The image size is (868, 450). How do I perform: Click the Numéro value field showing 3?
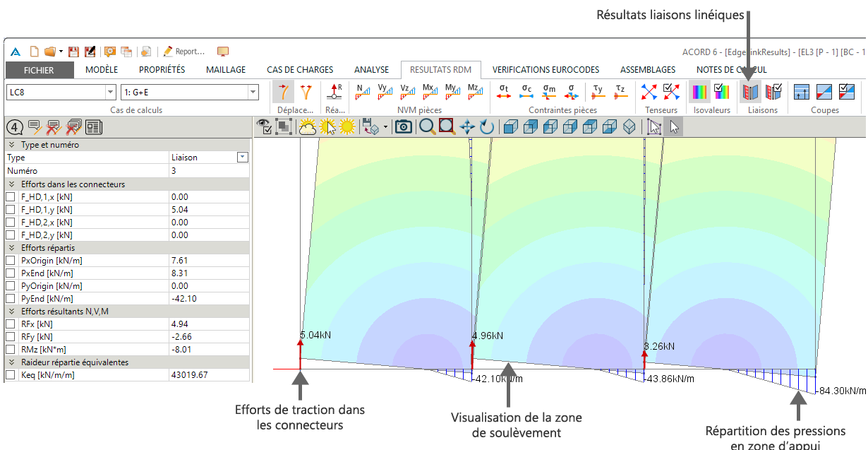click(x=209, y=171)
